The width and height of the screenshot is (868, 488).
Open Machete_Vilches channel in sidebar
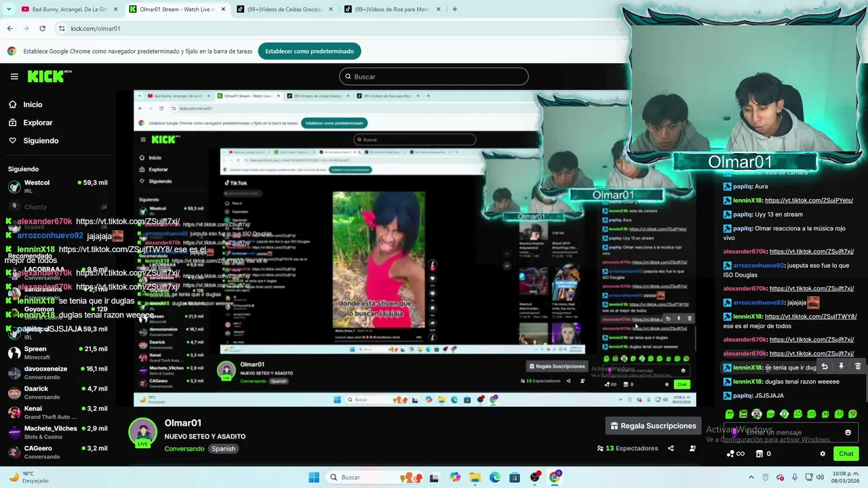point(58,432)
